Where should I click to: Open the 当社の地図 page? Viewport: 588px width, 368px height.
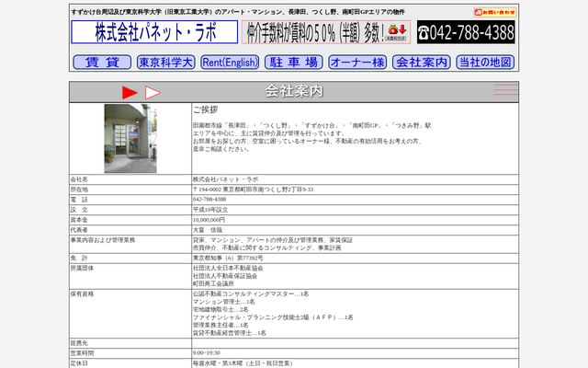[485, 62]
